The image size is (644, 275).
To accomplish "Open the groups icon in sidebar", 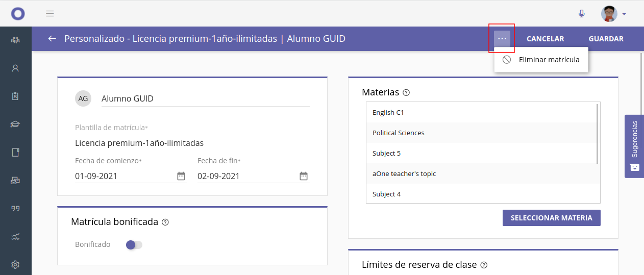I will [15, 40].
